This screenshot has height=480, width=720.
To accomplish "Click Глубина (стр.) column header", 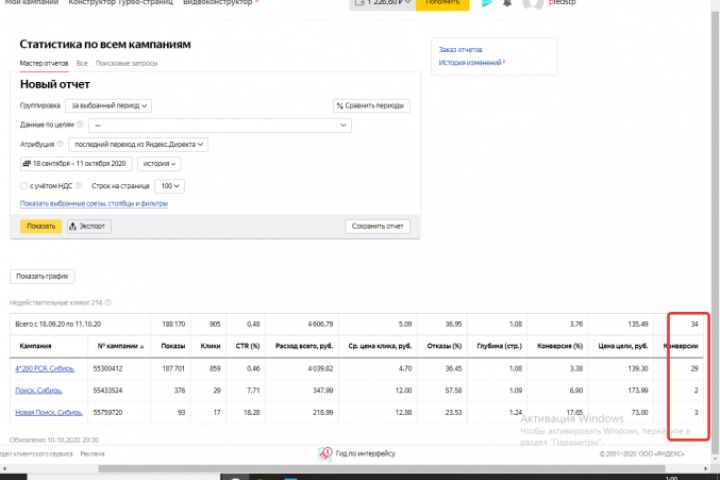I will click(x=500, y=346).
